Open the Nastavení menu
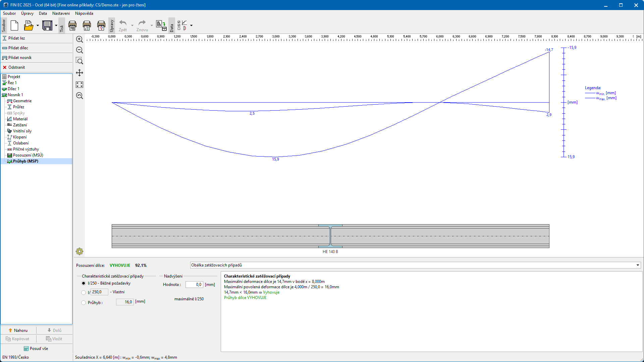Viewport: 644px width, 362px height. point(61,13)
